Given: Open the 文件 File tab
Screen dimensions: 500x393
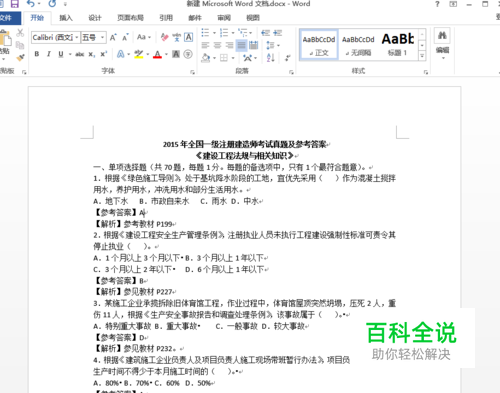Looking at the screenshot, I should click(6, 18).
